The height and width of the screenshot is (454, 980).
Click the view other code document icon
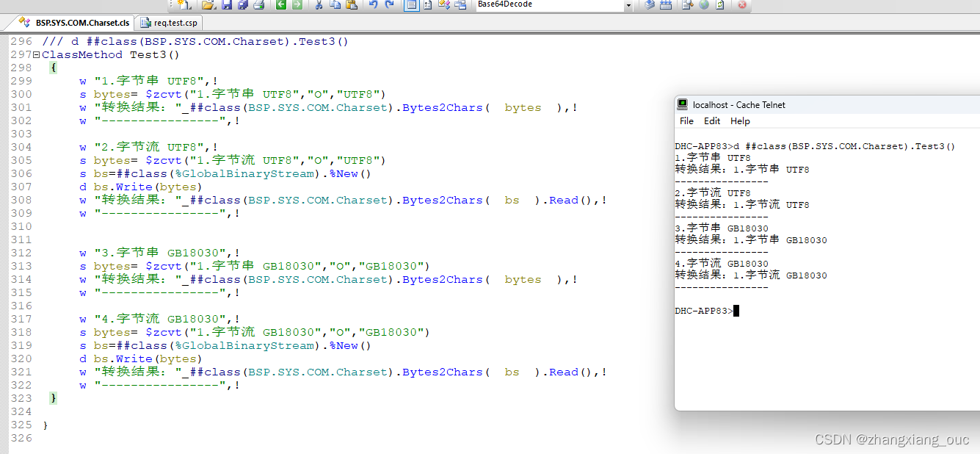point(427,4)
